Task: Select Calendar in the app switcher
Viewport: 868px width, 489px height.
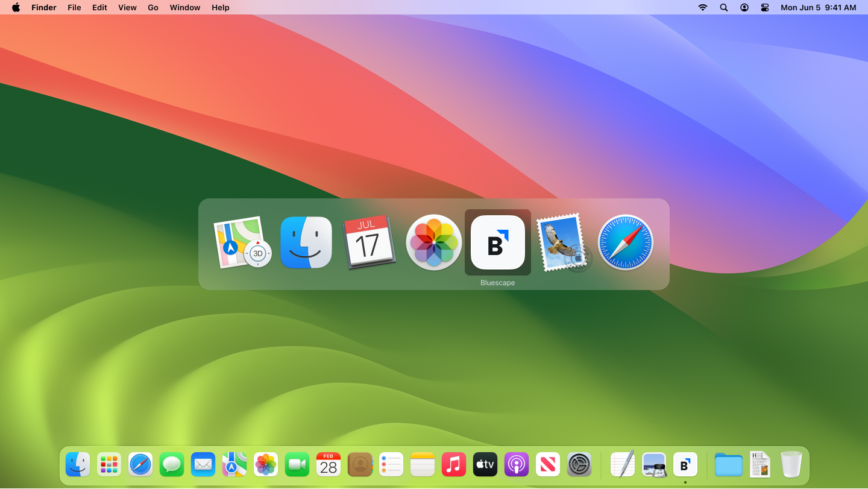Action: [370, 242]
